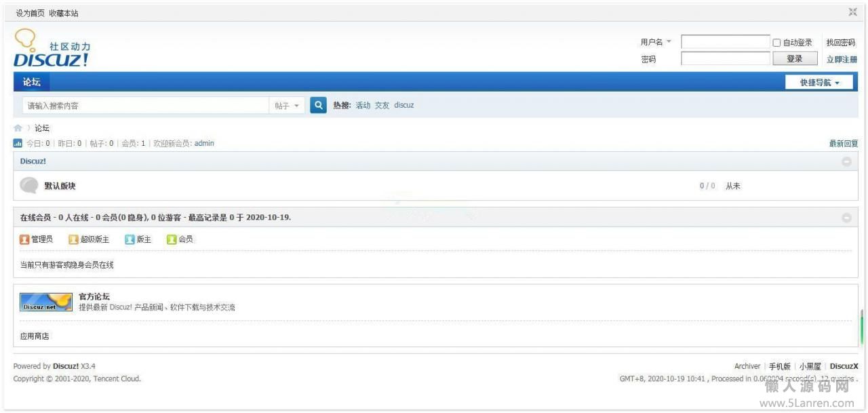This screenshot has width=868, height=413.
Task: Click the Archiver footer link
Action: point(747,366)
